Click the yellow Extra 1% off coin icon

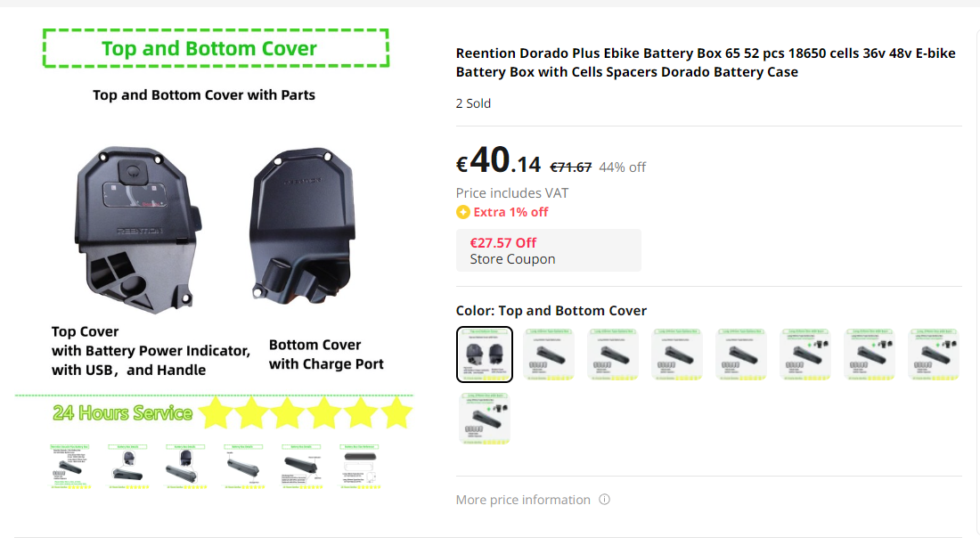[462, 212]
